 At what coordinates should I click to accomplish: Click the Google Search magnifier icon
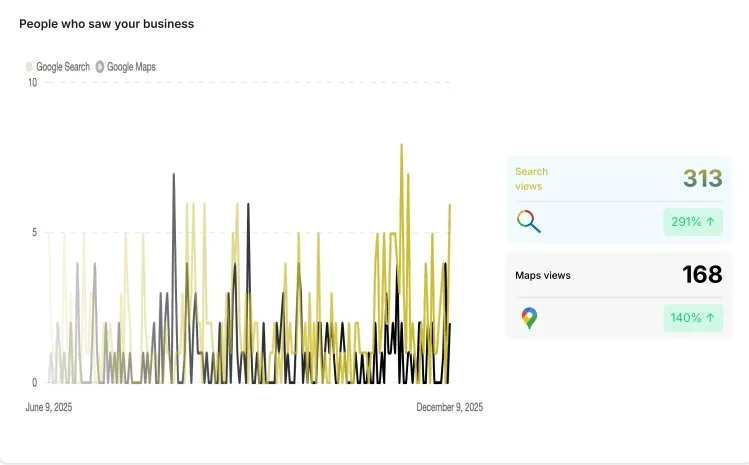tap(529, 222)
